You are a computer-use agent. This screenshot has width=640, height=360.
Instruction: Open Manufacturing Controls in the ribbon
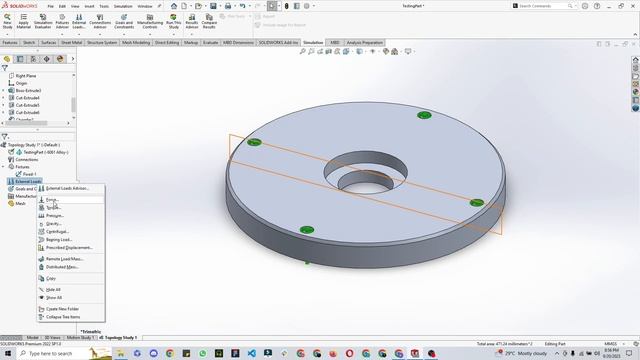tap(150, 21)
